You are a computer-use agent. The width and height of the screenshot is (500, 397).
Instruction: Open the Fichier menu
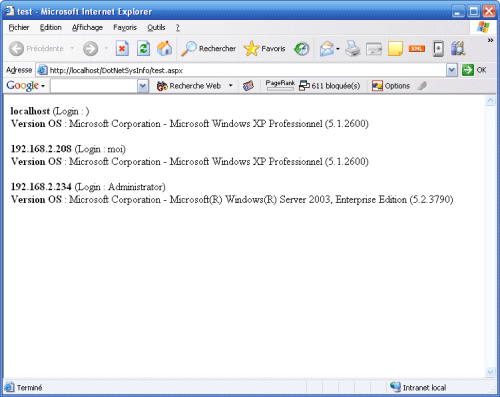point(19,27)
